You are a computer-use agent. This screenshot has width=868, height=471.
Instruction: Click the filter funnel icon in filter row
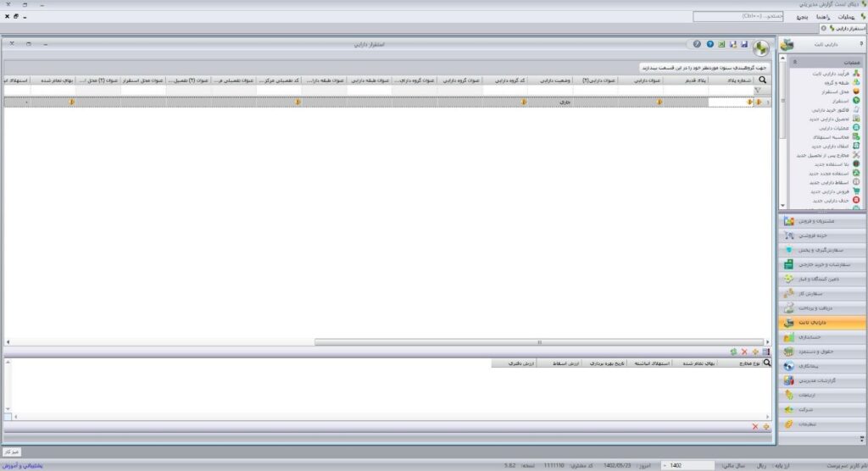pos(758,90)
